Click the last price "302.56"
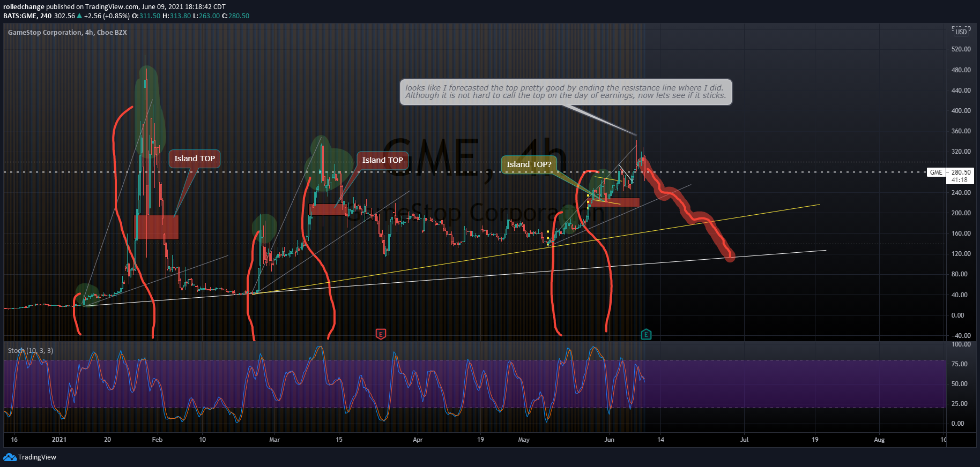This screenshot has width=980, height=467. [65, 16]
